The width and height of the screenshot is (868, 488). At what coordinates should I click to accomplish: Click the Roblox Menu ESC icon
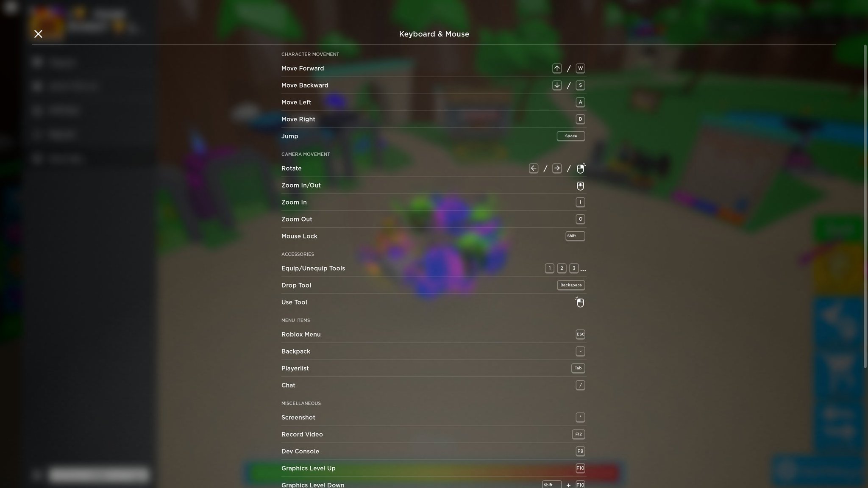click(580, 334)
